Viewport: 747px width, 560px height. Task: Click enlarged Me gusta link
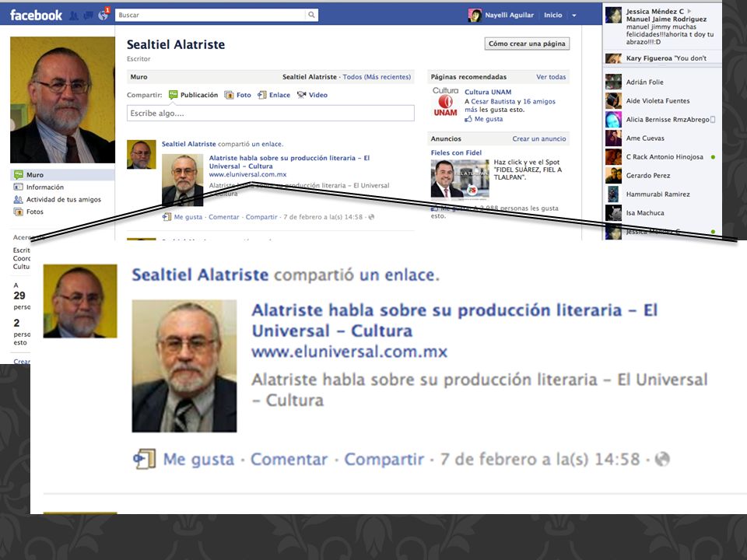click(x=198, y=460)
